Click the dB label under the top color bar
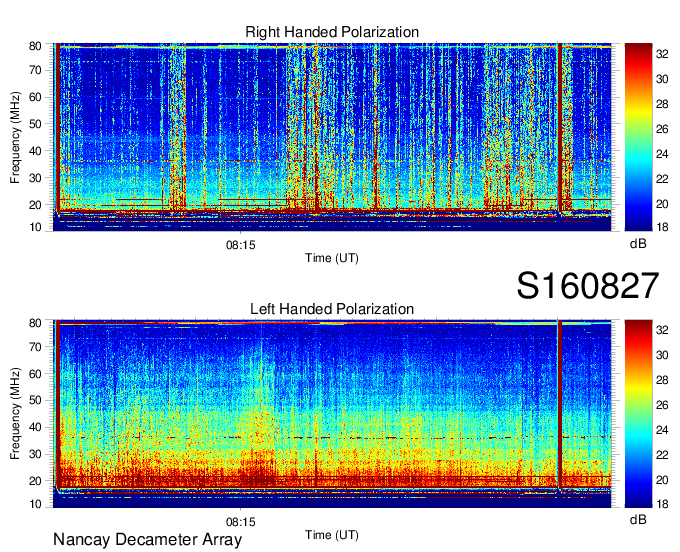The height and width of the screenshot is (552, 680). (638, 244)
